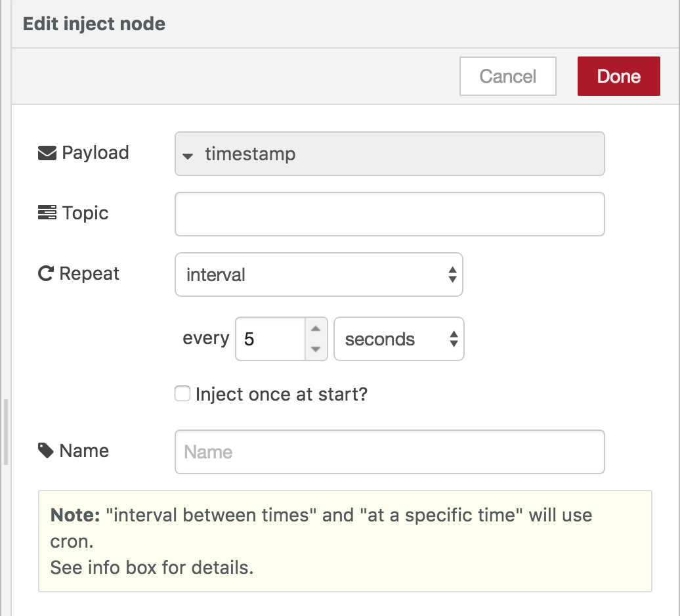Click Done to save the inject node
The height and width of the screenshot is (616, 680).
pyautogui.click(x=618, y=76)
